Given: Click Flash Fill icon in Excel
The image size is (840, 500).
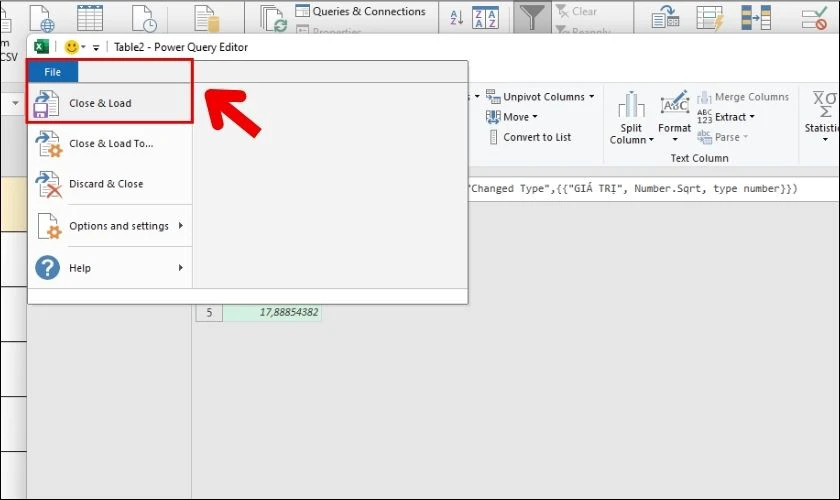Looking at the screenshot, I should [710, 18].
